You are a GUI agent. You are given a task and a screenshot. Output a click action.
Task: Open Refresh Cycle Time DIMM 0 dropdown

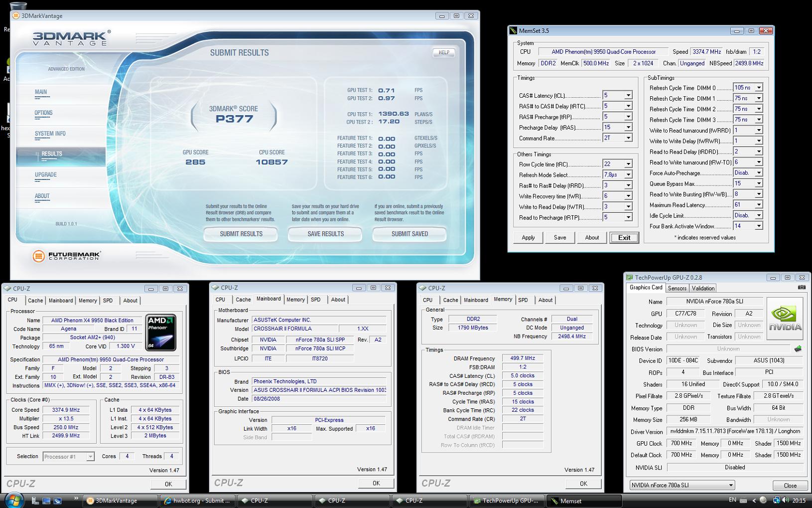759,88
